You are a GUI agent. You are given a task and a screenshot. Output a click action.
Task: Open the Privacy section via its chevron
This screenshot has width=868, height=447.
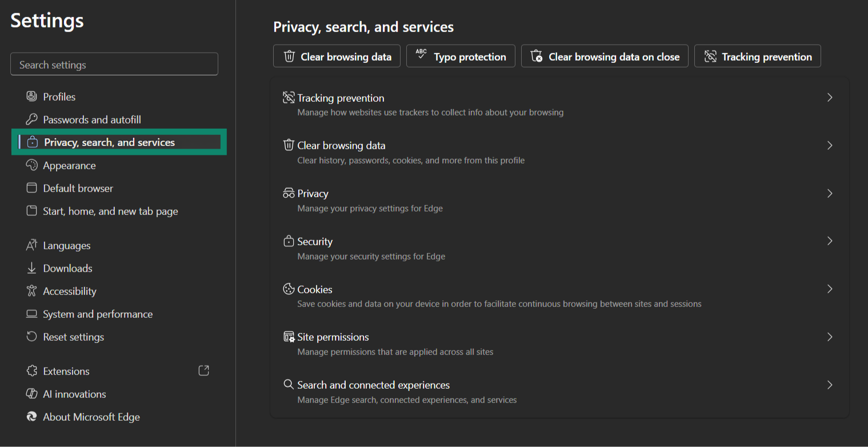click(x=830, y=193)
